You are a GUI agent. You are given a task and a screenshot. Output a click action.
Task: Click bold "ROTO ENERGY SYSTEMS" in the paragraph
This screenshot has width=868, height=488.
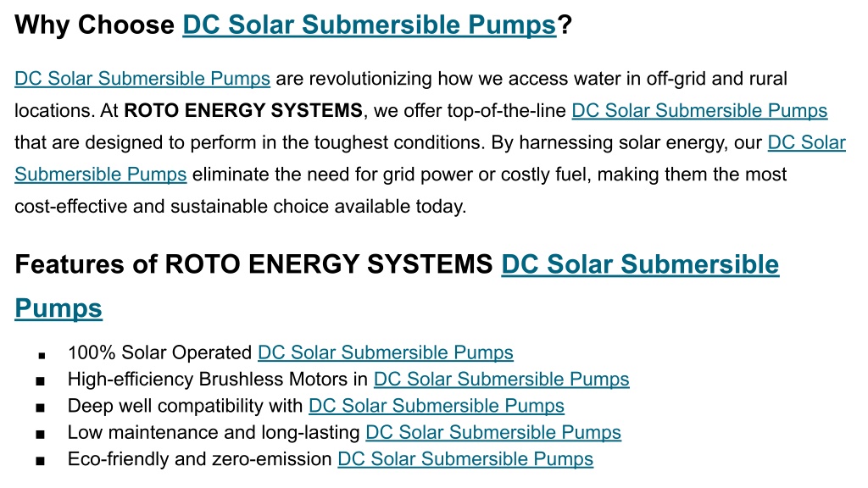243,111
